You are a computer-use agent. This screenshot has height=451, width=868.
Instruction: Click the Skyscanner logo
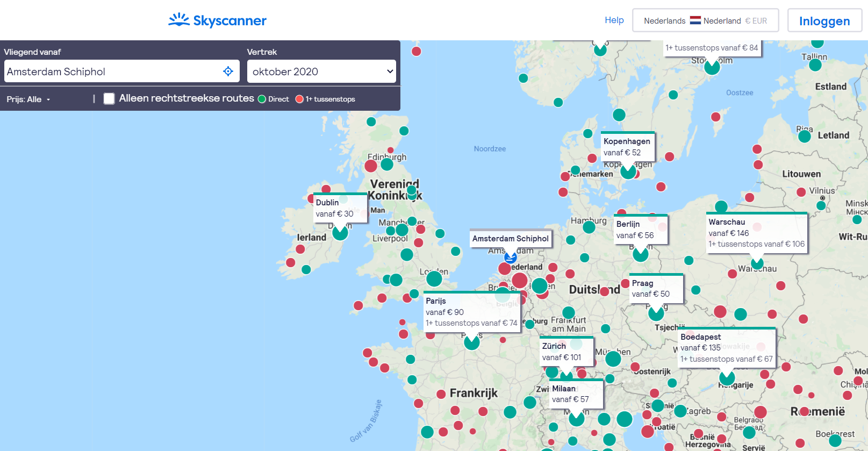(x=217, y=20)
